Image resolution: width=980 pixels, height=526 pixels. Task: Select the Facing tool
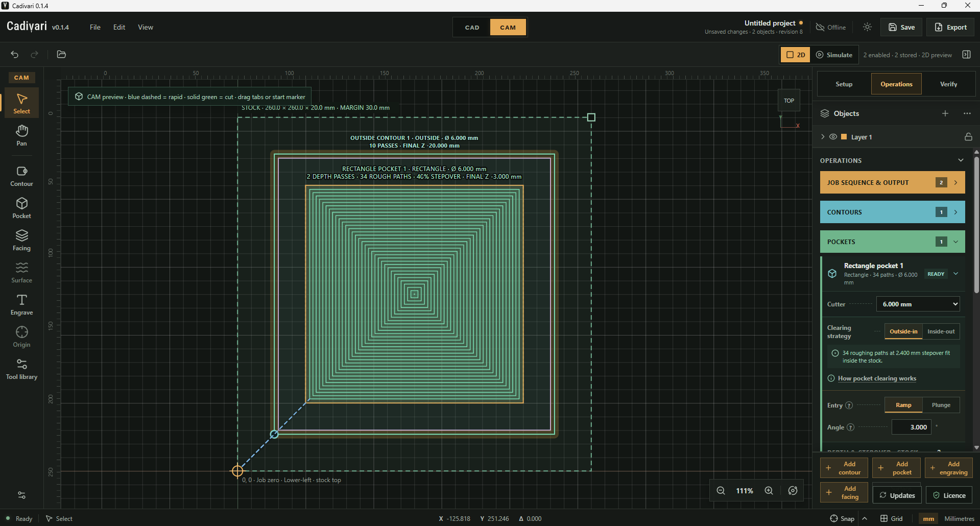[21, 241]
